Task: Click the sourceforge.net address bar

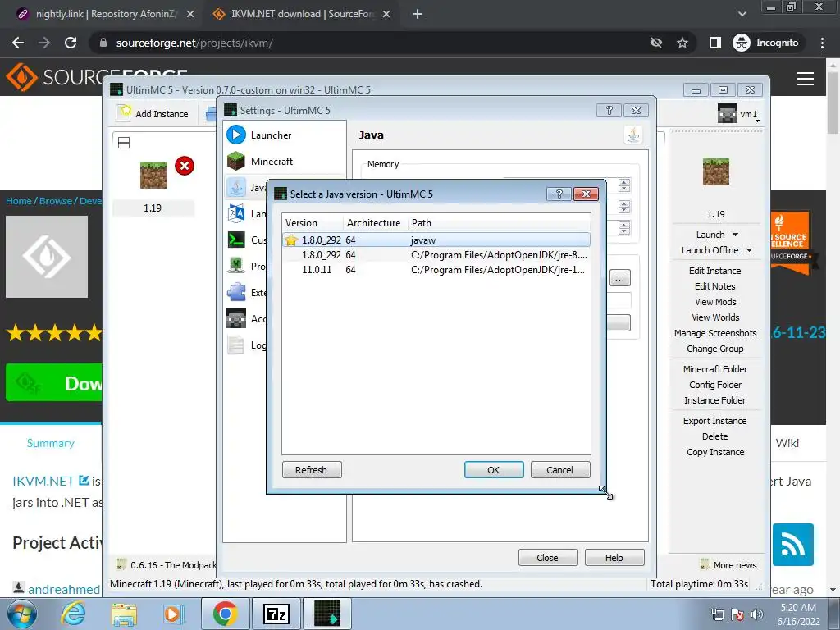Action: point(370,43)
